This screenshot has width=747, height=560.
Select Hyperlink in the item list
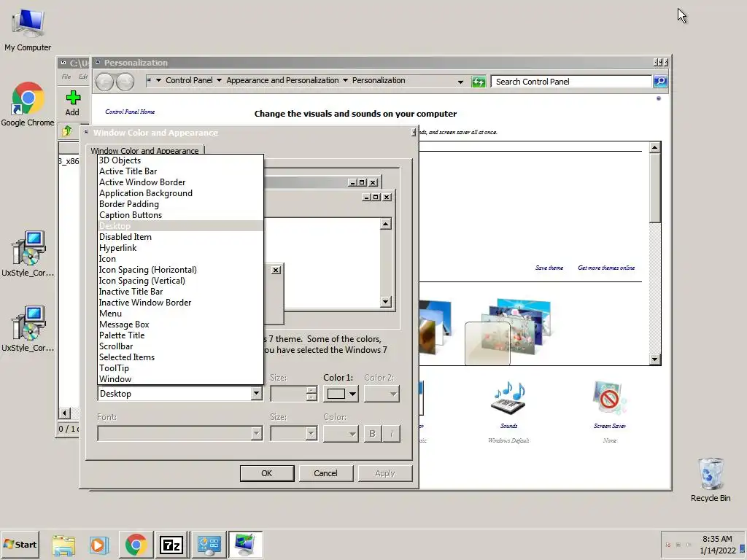[x=180, y=248]
